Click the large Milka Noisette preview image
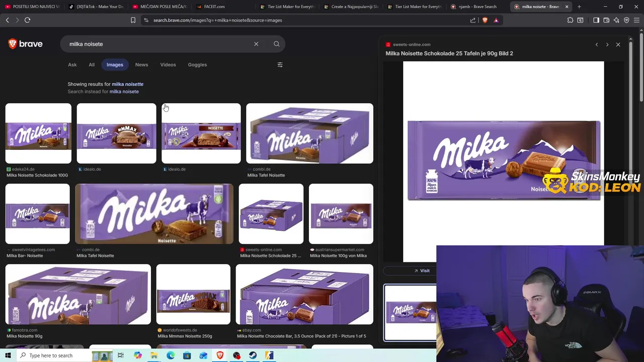 point(504,161)
